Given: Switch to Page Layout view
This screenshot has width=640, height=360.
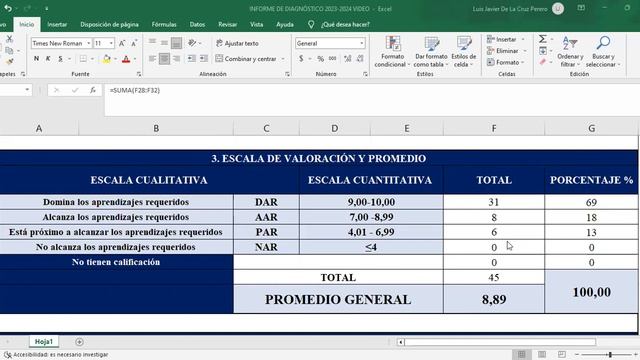Looking at the screenshot, I should coord(542,354).
